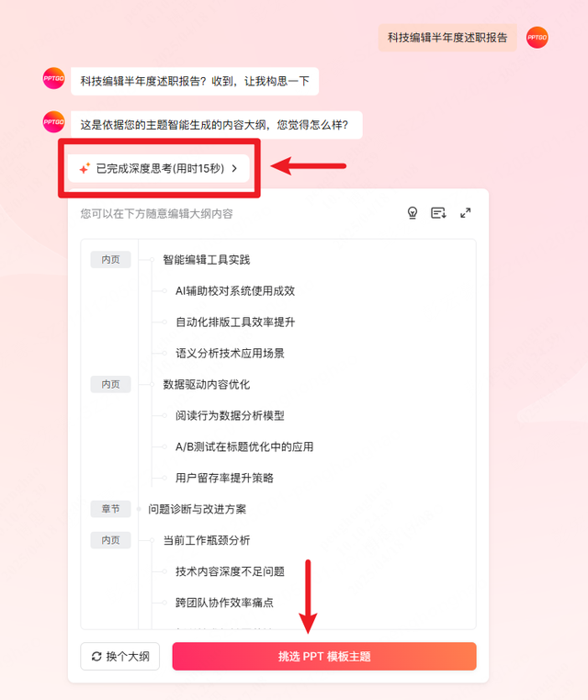
Task: Click PPTGO bot avatar beside second reply
Action: point(53,122)
